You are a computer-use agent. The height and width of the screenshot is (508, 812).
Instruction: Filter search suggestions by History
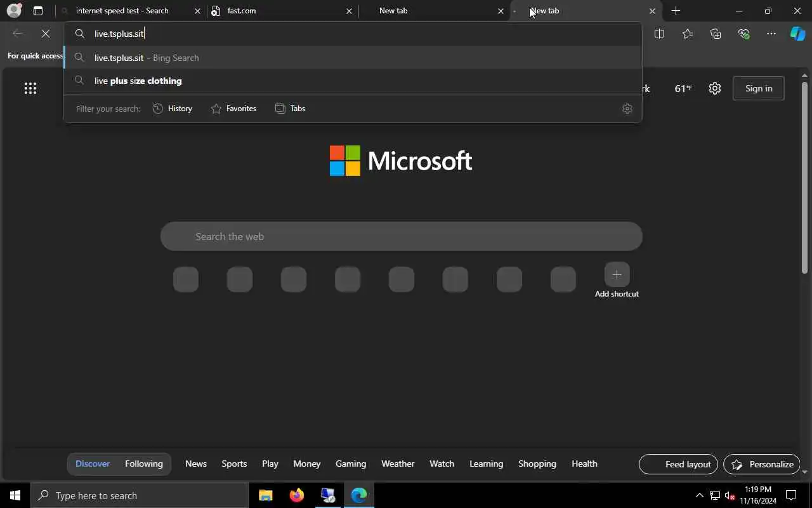click(x=173, y=109)
